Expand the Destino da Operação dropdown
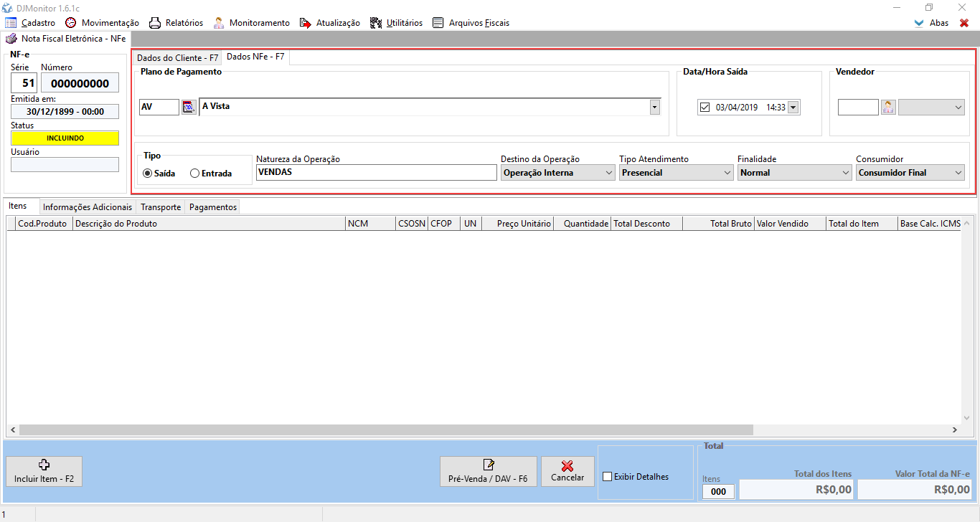 click(x=608, y=173)
